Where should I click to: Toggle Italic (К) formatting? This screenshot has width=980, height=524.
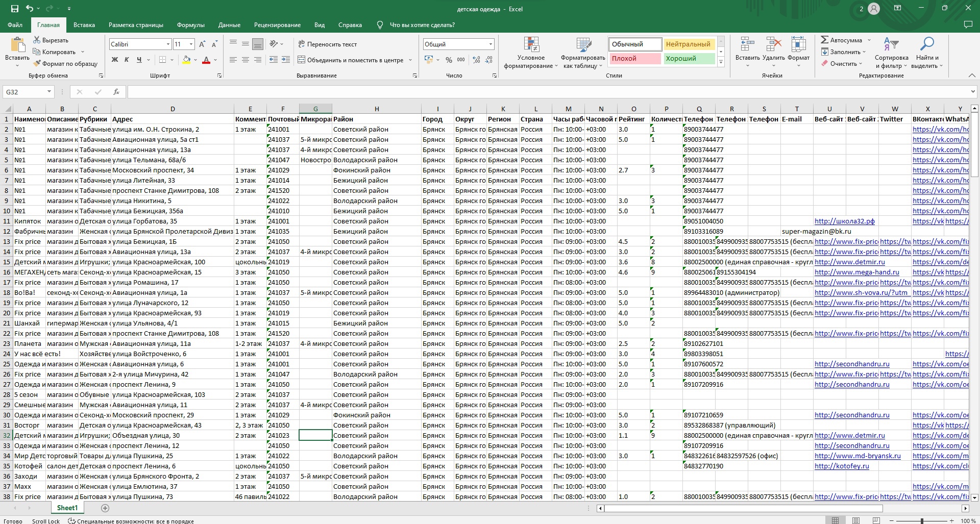[127, 60]
